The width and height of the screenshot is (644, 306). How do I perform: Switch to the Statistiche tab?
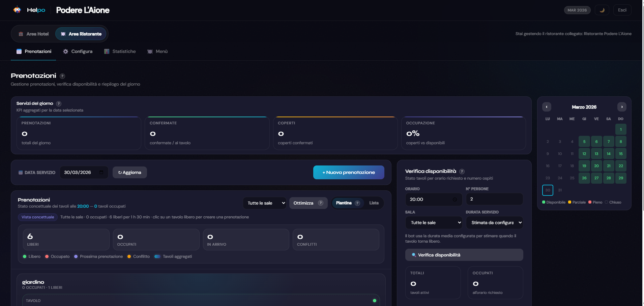(x=120, y=51)
